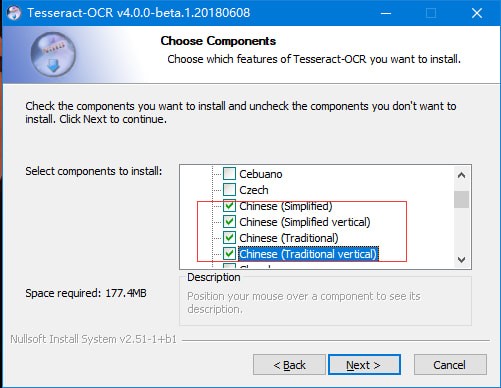Viewport: 501px width, 388px height.
Task: Click the scroll up arrow in components list
Action: [x=461, y=175]
